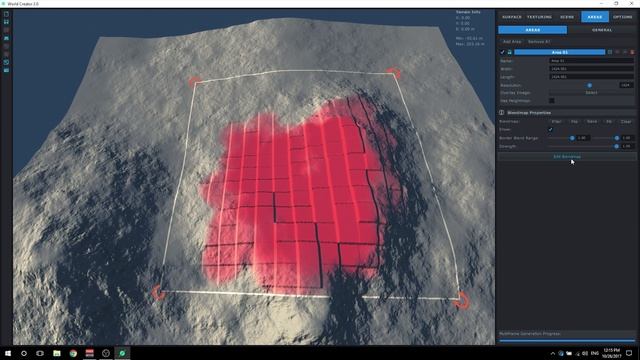Show hidden system tray icons

(553, 353)
